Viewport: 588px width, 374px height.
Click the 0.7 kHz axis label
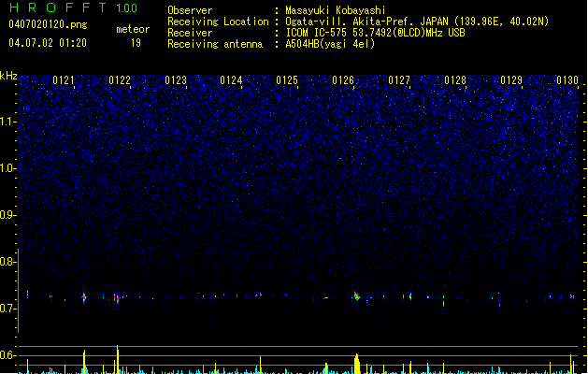pos(7,309)
